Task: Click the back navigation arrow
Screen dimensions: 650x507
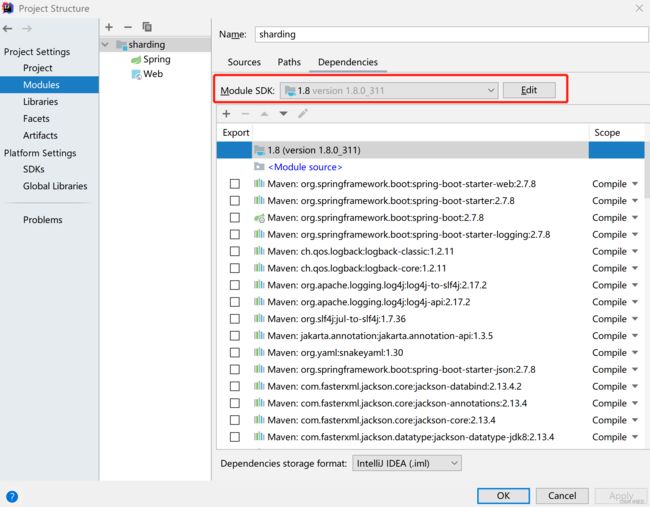Action: (x=7, y=29)
